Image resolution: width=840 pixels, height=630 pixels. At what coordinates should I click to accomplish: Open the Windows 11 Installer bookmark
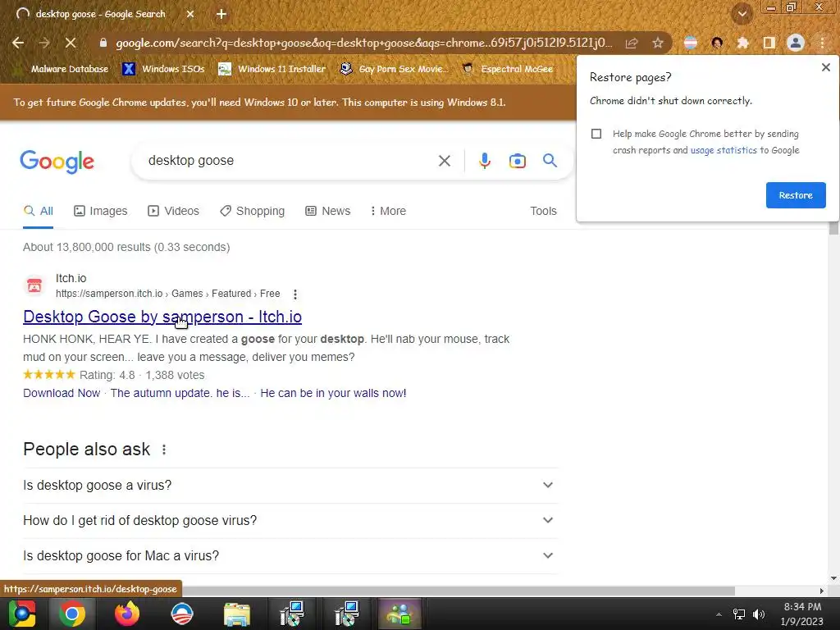[272, 69]
